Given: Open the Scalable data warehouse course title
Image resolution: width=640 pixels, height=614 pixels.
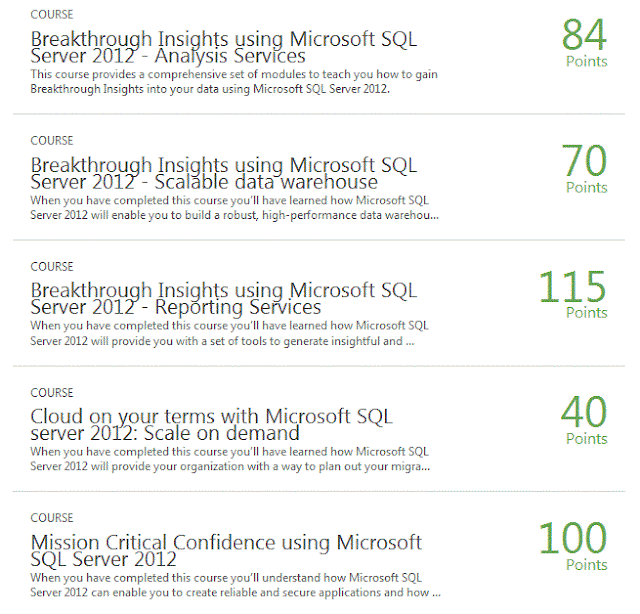Looking at the screenshot, I should (224, 173).
